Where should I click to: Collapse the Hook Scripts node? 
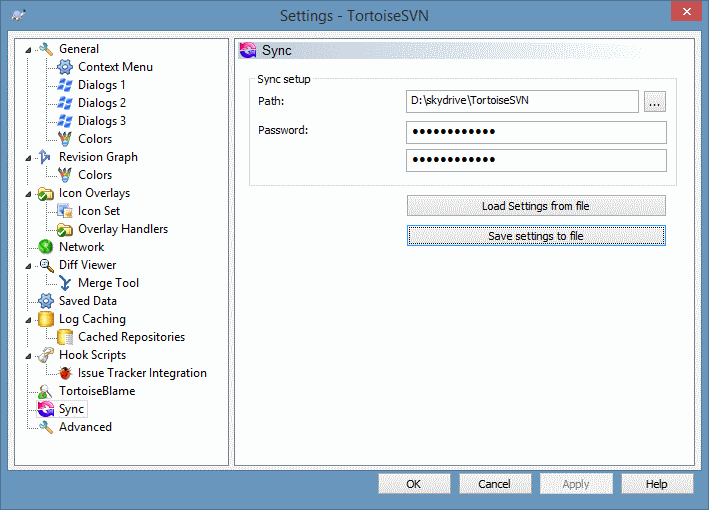pos(28,356)
